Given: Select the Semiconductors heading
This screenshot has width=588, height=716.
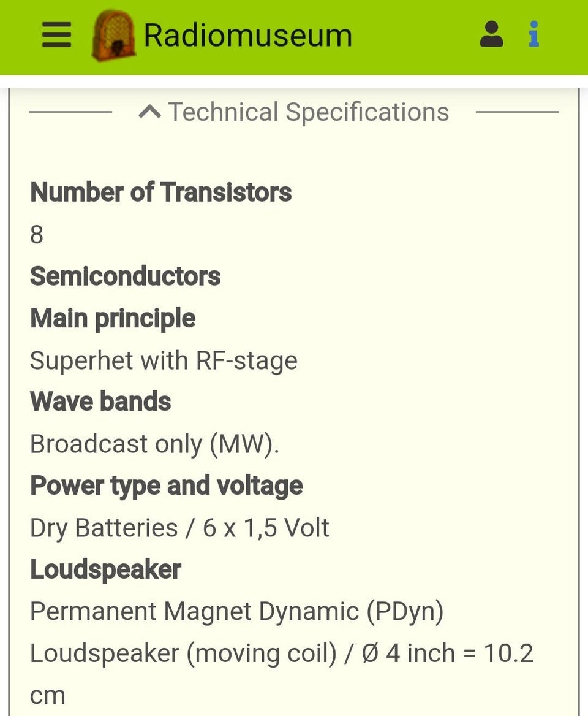Looking at the screenshot, I should [125, 276].
